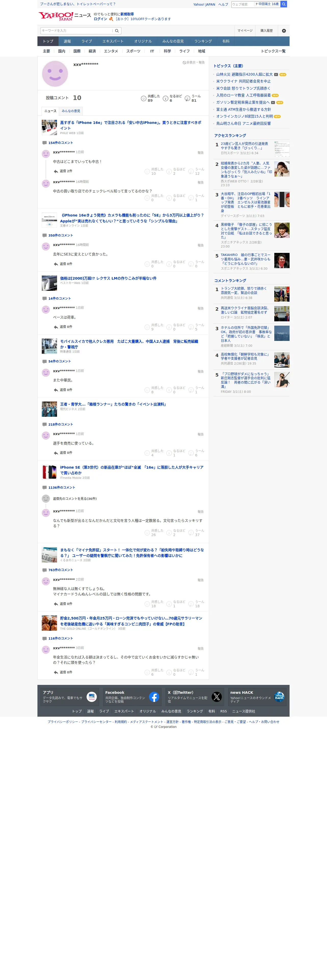This screenshot has width=327, height=980.
Task: Switch to the ニュース comments tab
Action: pos(50,111)
